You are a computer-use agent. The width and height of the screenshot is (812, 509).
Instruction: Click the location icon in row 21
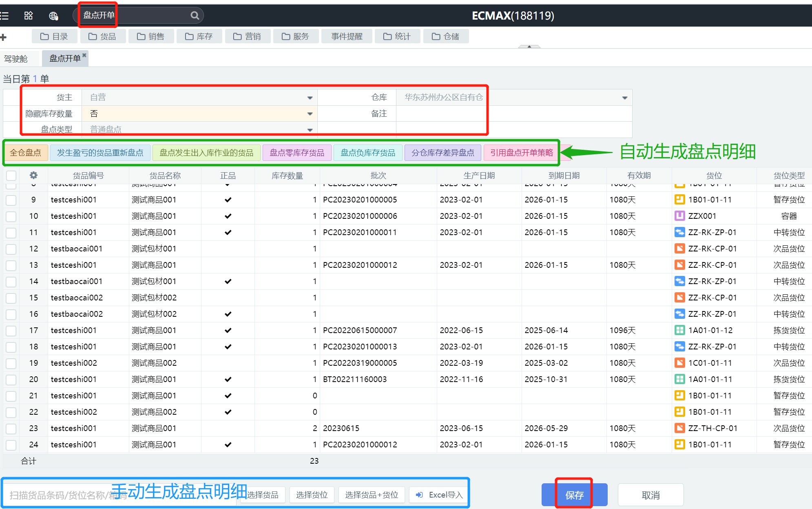tap(679, 396)
